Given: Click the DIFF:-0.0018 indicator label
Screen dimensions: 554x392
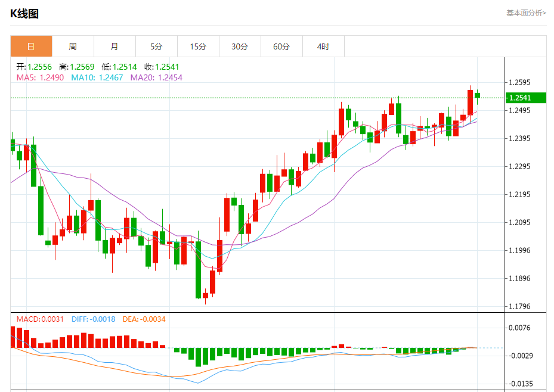Looking at the screenshot, I should click(x=93, y=319).
